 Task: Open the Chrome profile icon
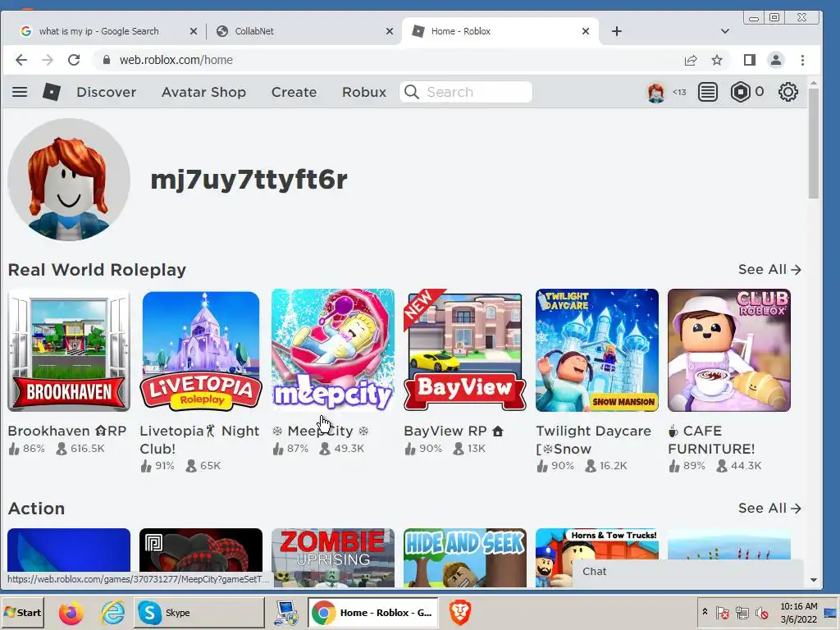[776, 60]
